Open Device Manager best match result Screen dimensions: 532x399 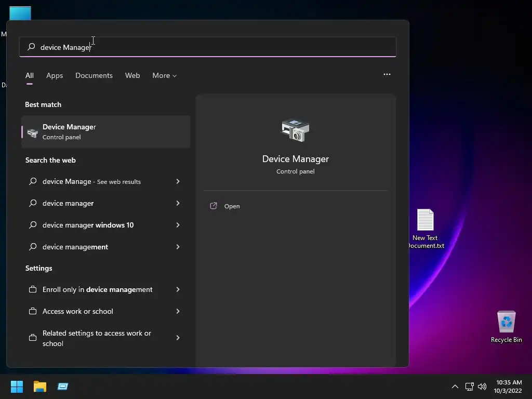point(106,131)
